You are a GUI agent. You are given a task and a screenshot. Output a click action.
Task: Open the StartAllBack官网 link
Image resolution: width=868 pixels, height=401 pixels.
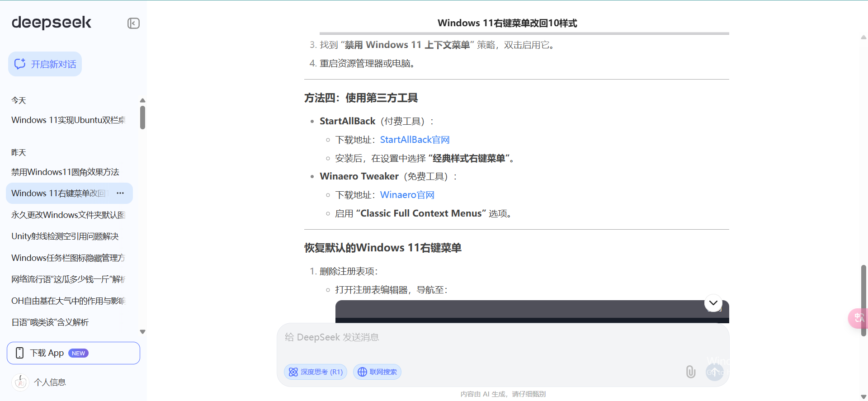pos(415,140)
